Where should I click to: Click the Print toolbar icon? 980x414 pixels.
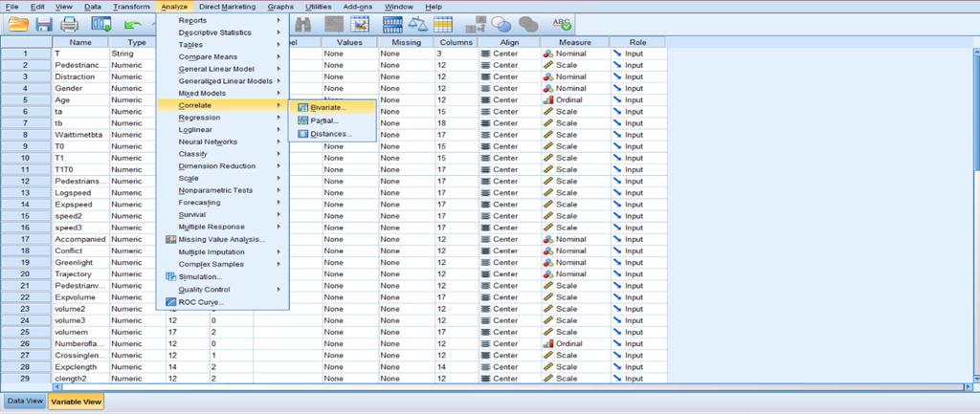[69, 24]
